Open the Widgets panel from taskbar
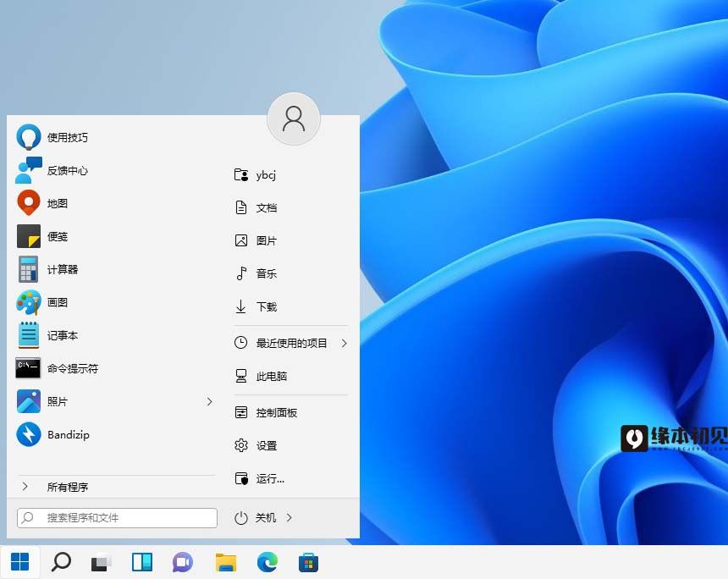 pos(142,562)
